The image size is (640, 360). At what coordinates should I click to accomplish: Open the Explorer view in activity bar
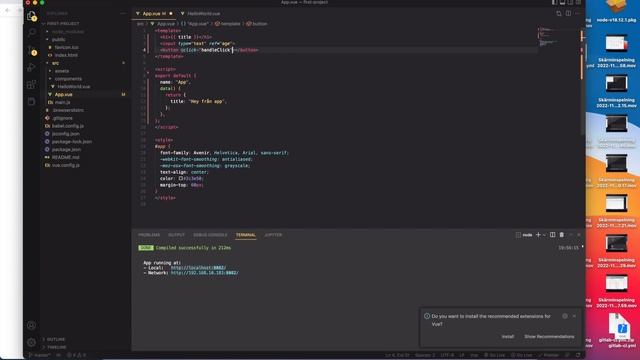pyautogui.click(x=31, y=16)
